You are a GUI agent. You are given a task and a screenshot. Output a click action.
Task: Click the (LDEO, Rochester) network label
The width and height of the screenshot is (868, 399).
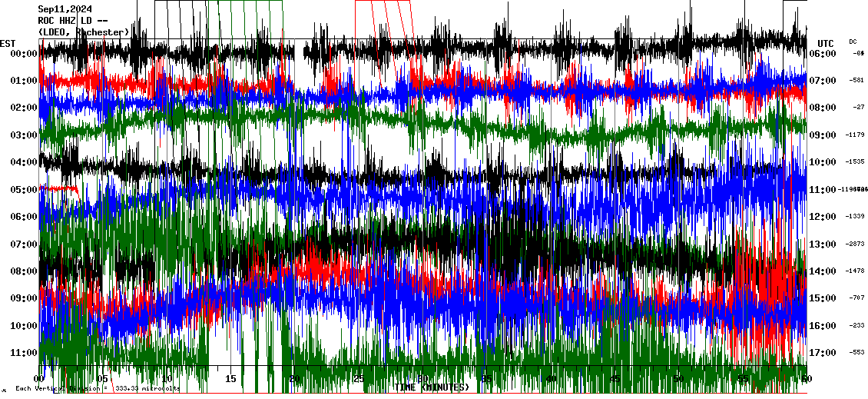point(83,32)
